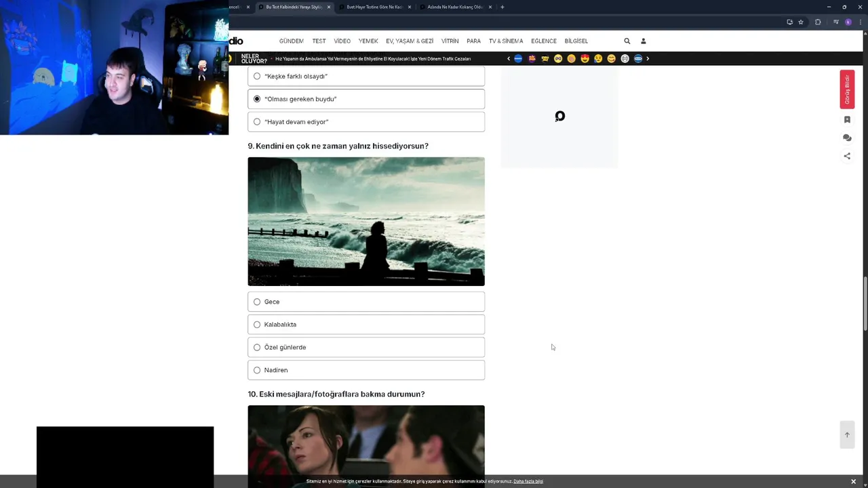Viewport: 868px width, 488px height.
Task: Open the BİLGİSEL menu item
Action: tap(576, 41)
